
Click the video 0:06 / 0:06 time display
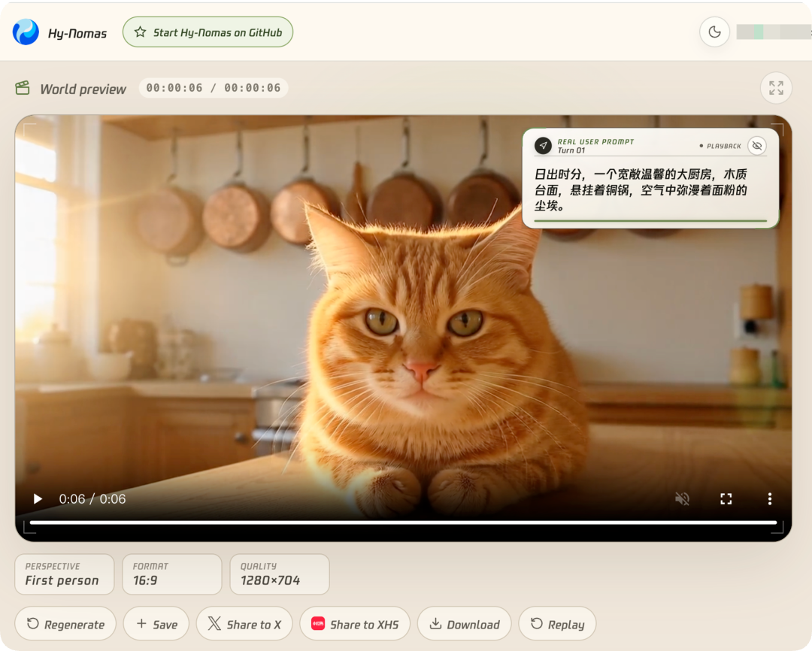click(92, 498)
